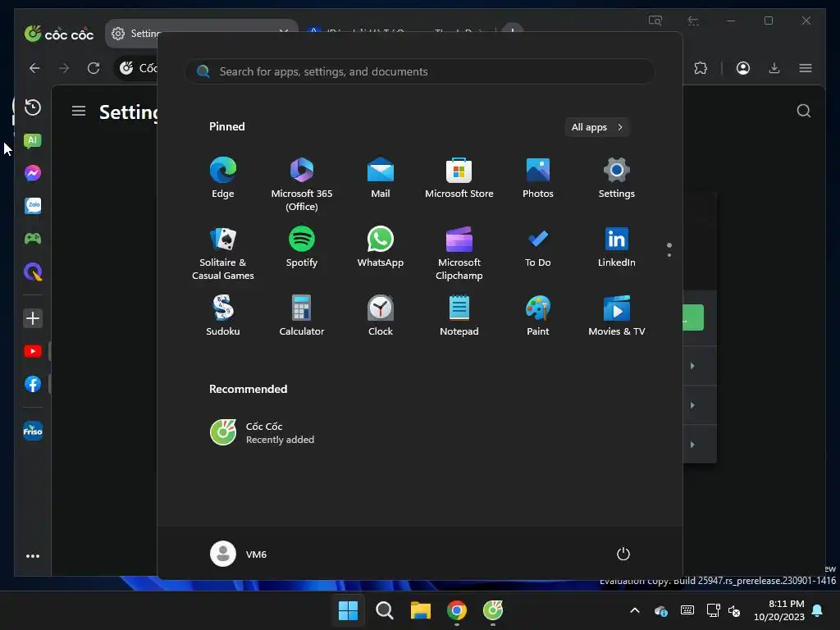
Task: Open the Cốc Cốc main menu icon
Action: coord(806,68)
